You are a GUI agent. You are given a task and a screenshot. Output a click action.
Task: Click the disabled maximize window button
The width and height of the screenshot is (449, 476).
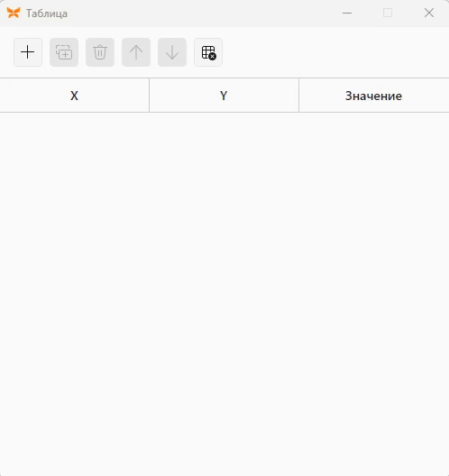pyautogui.click(x=388, y=13)
